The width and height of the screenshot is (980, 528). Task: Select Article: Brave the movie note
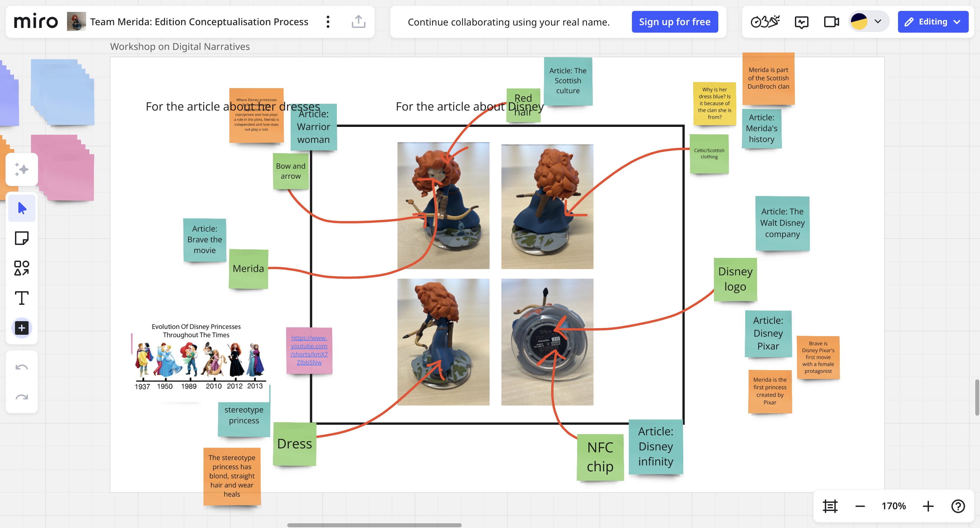click(x=205, y=240)
